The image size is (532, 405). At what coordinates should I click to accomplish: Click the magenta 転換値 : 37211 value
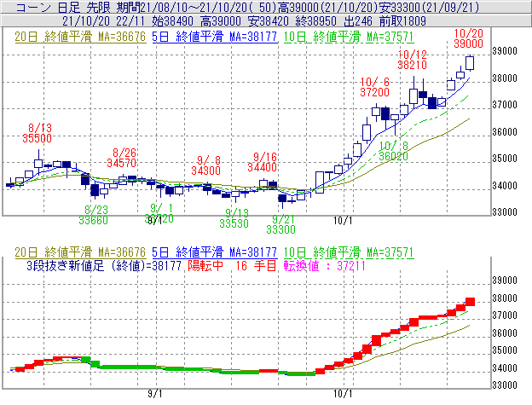point(324,265)
